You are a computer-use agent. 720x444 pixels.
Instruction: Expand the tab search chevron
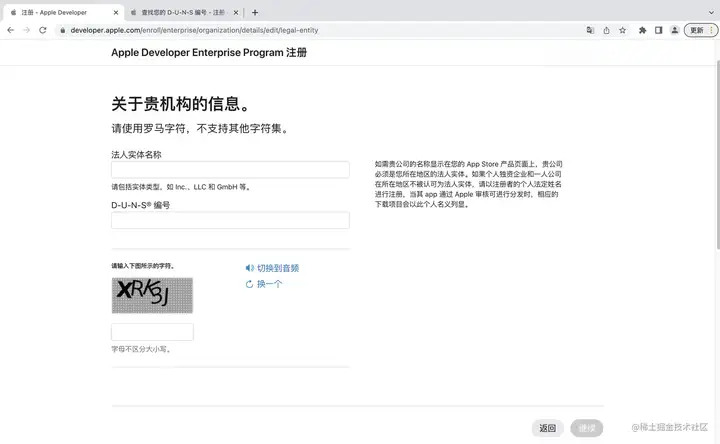[711, 12]
